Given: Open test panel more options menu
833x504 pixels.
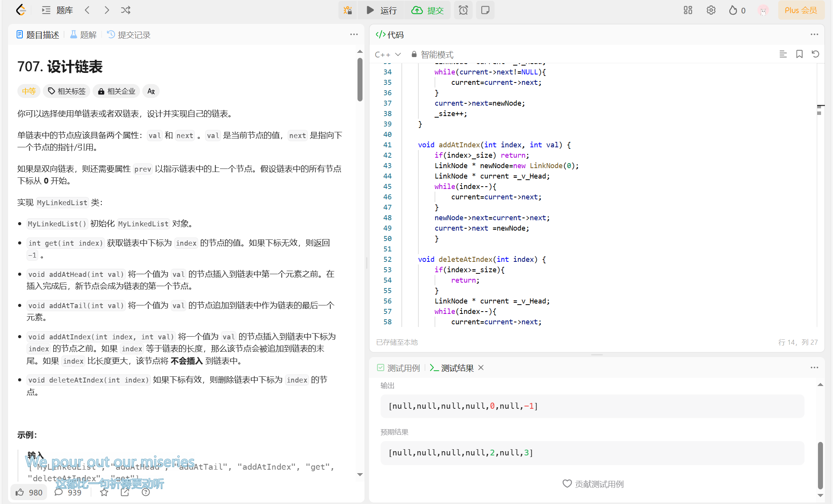Looking at the screenshot, I should pos(814,367).
